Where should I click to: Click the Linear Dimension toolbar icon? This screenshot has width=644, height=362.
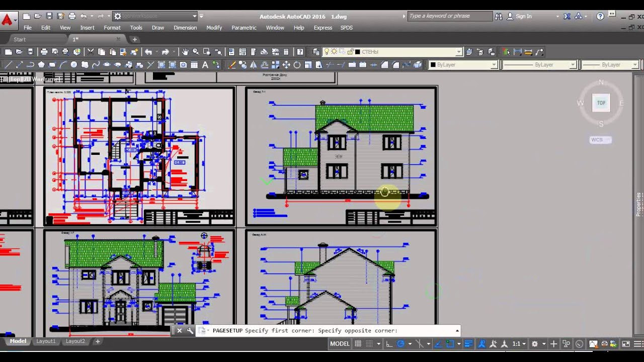pyautogui.click(x=517, y=52)
